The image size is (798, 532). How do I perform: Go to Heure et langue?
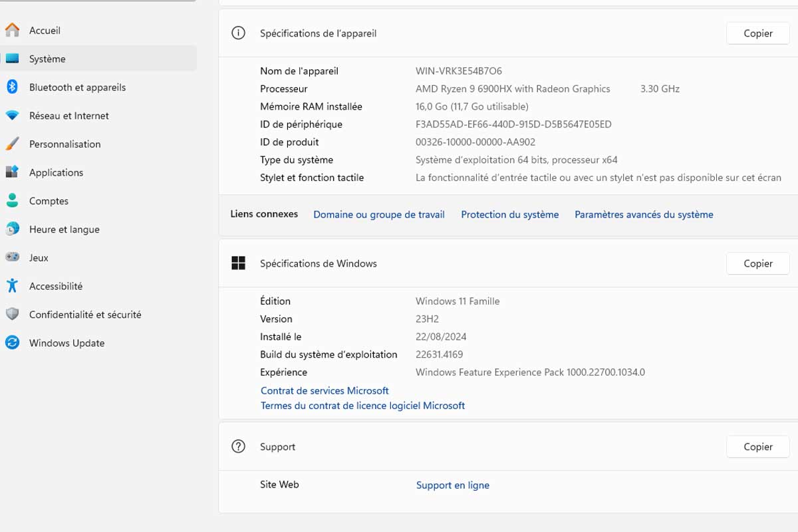click(x=98, y=229)
